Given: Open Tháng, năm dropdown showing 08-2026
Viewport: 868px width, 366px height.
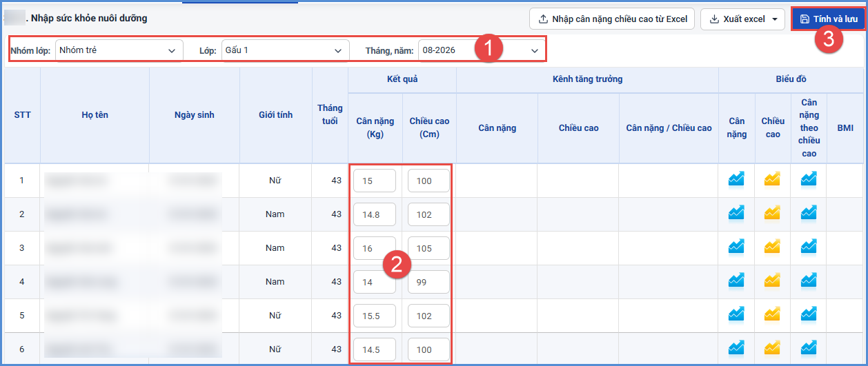Looking at the screenshot, I should click(x=482, y=50).
